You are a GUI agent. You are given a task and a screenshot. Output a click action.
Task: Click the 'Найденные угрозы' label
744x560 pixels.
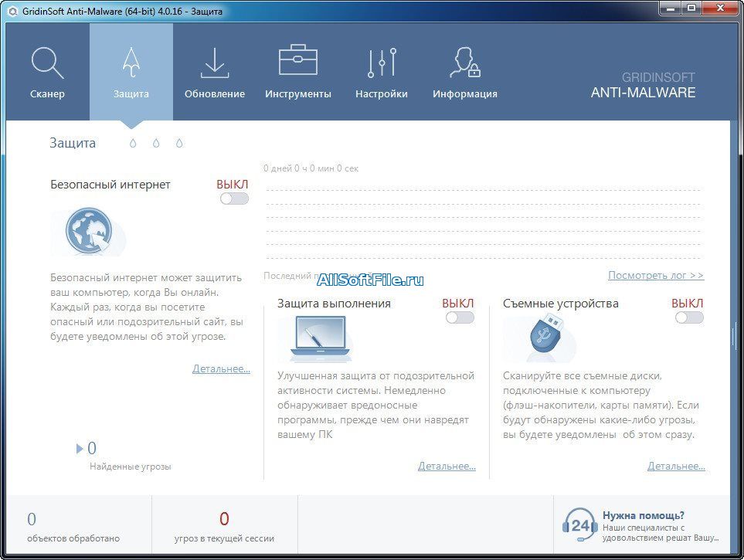point(130,467)
